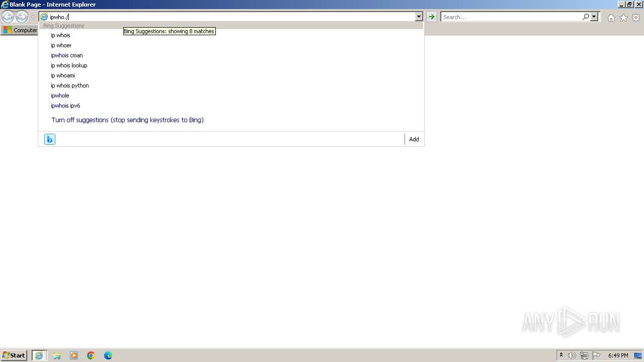The height and width of the screenshot is (362, 644).
Task: Restore down the Internet Explorer window
Action: (629, 5)
